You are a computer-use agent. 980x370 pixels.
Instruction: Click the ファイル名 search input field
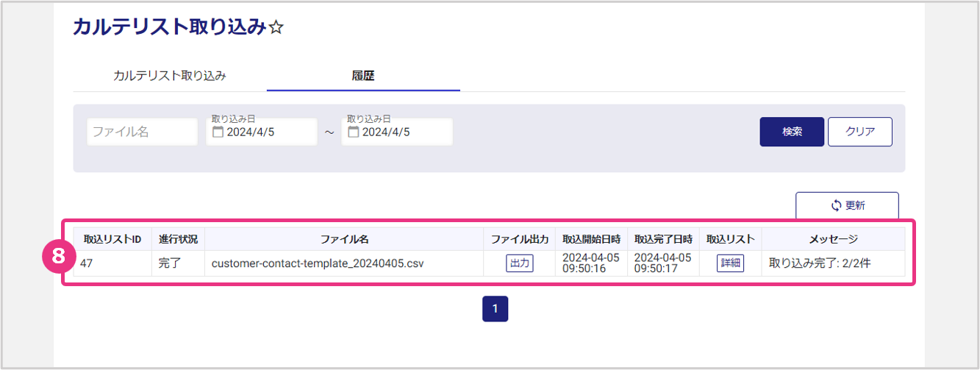[x=143, y=132]
